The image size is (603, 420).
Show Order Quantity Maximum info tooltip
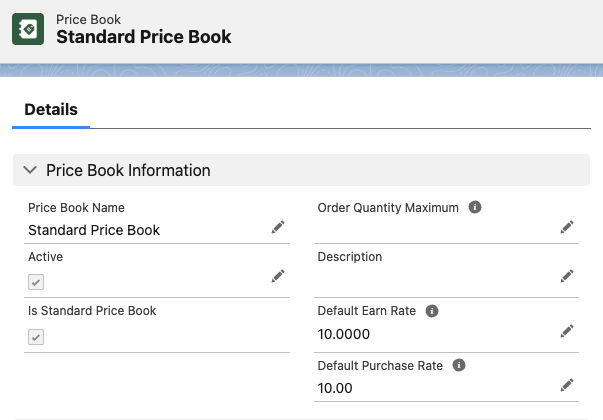tap(475, 208)
